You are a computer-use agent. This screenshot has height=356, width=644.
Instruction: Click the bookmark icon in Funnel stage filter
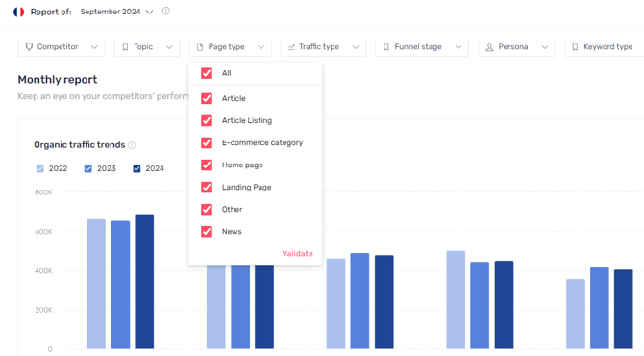pos(386,47)
